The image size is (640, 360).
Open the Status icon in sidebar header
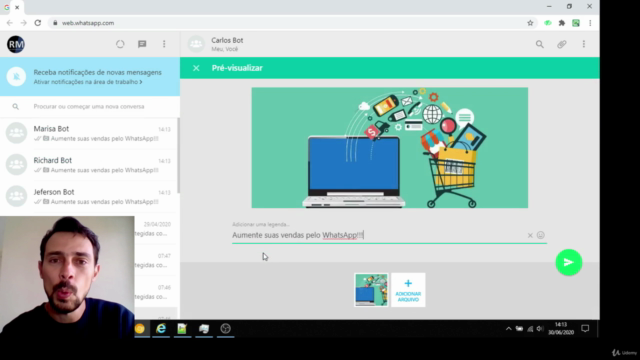pos(120,44)
